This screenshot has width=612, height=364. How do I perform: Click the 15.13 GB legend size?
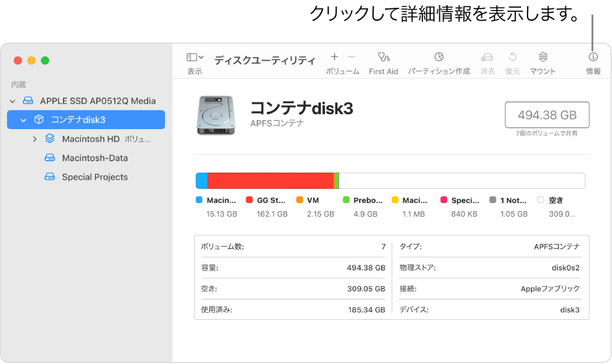(x=222, y=214)
